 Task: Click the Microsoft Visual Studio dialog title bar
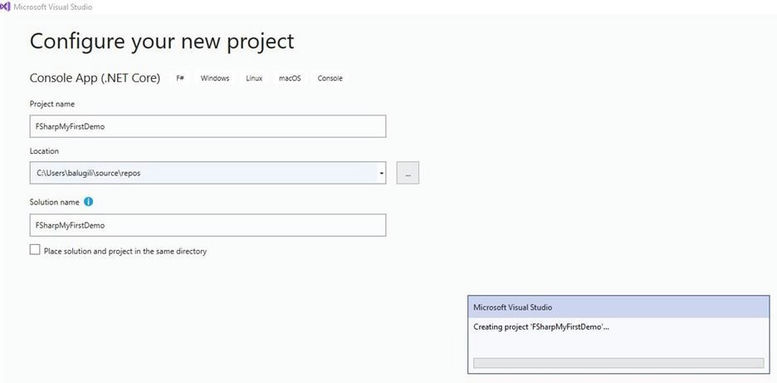(x=618, y=307)
